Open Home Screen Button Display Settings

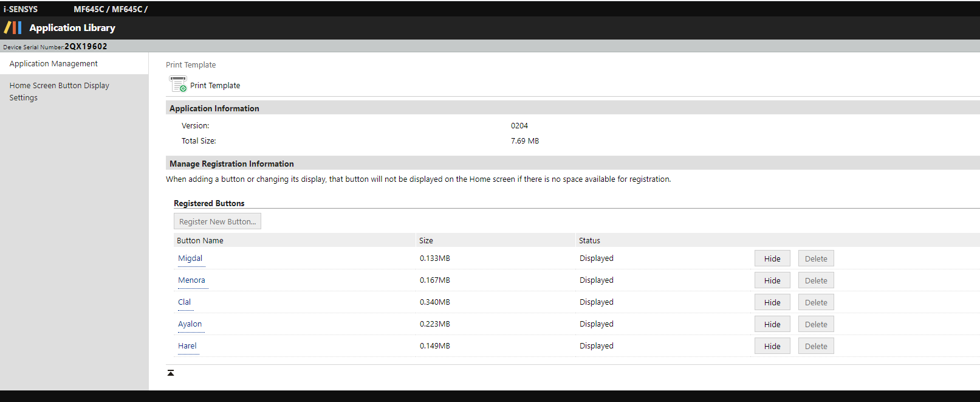point(59,92)
